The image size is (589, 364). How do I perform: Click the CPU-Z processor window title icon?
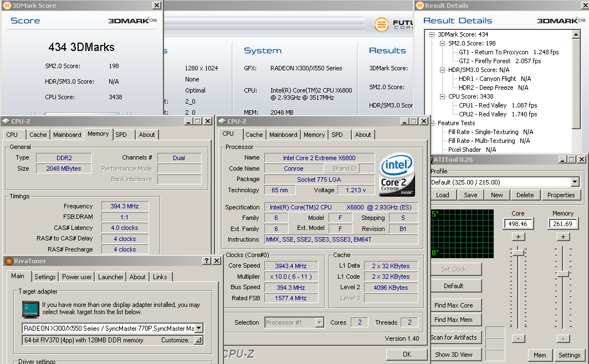(222, 121)
